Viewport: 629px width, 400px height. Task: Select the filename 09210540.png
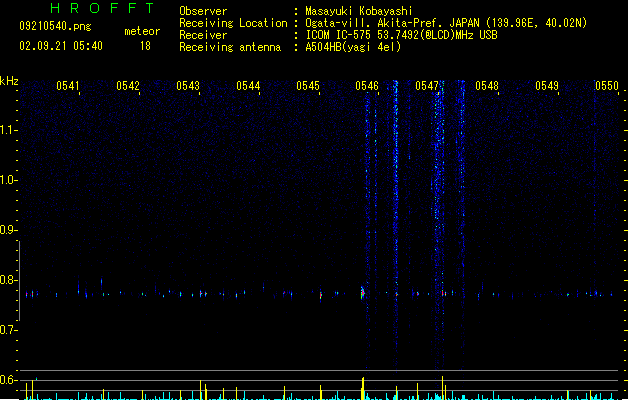(55, 26)
